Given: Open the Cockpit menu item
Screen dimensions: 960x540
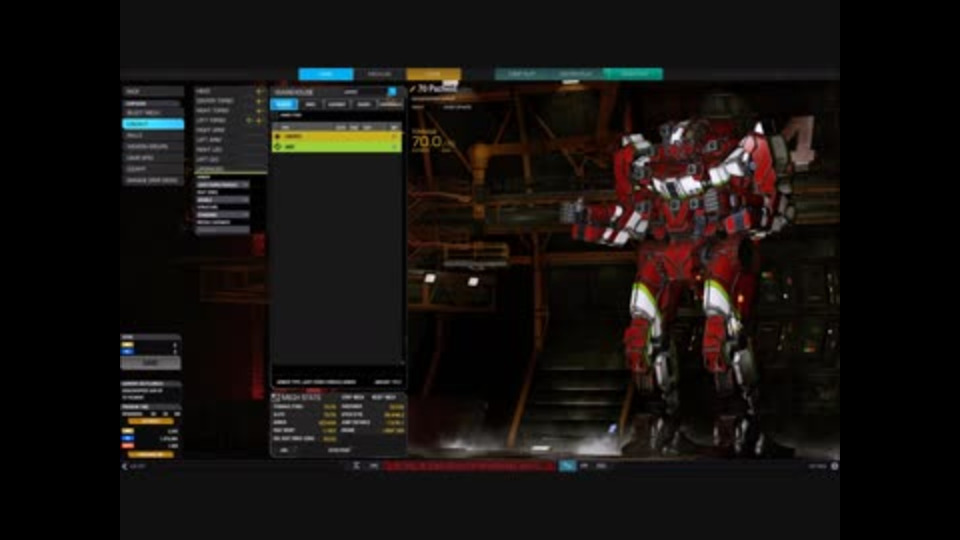Looking at the screenshot, I should pos(152,169).
